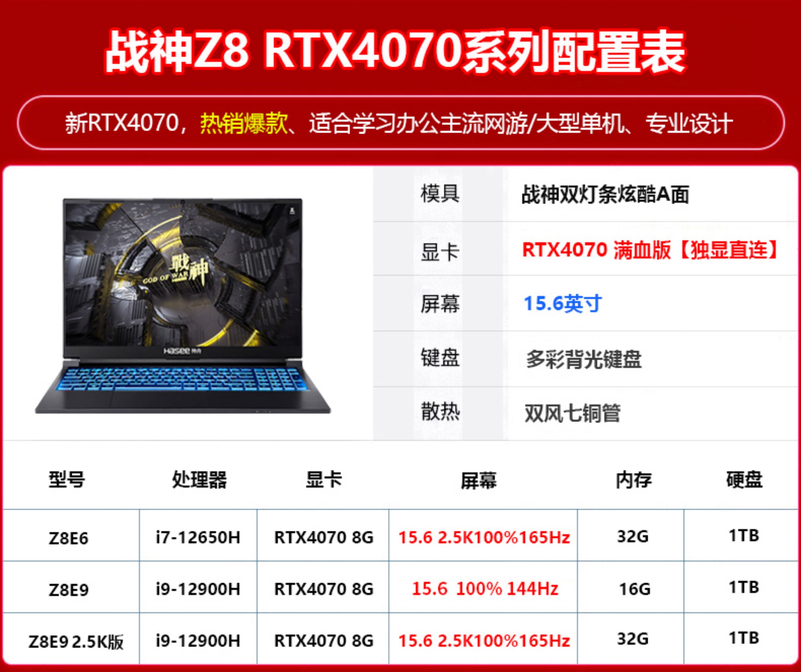Click the 15.6 100% 144Hz screen cell

click(x=484, y=589)
